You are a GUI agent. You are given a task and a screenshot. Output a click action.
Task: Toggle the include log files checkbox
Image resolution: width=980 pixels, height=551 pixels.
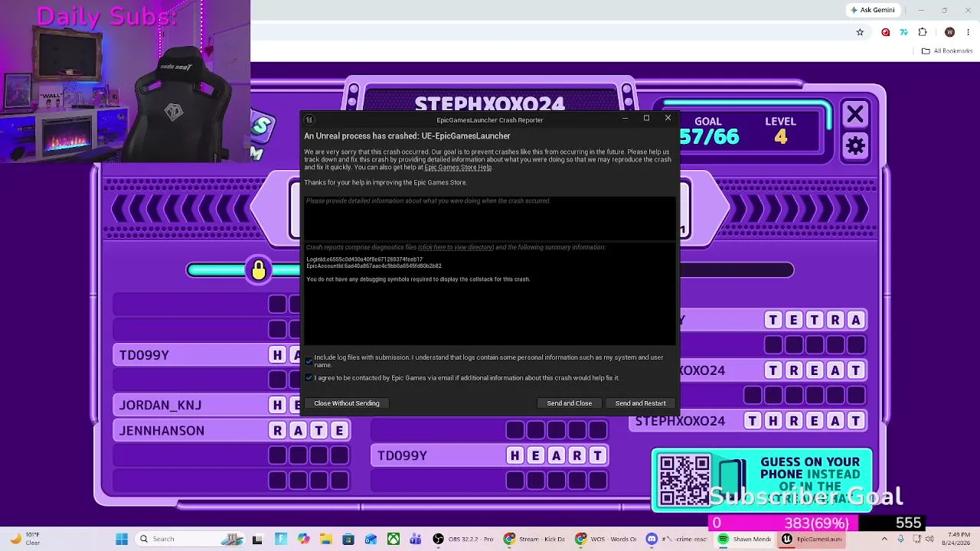click(x=309, y=361)
